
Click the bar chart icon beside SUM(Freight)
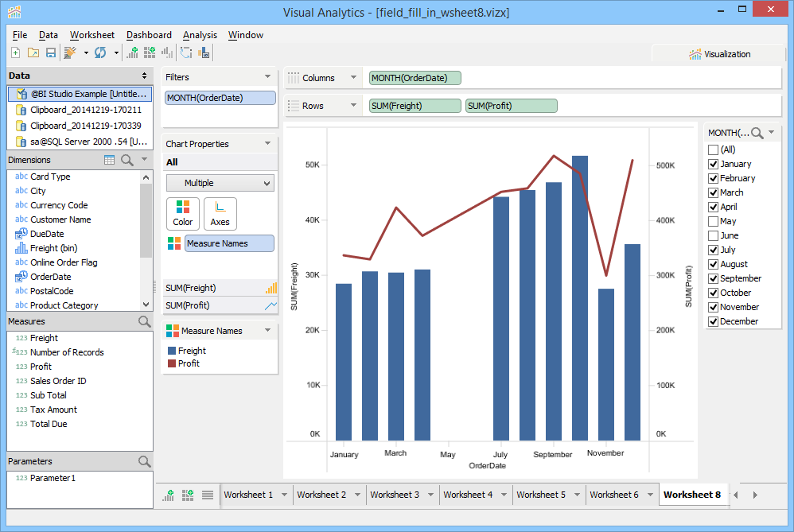[271, 288]
